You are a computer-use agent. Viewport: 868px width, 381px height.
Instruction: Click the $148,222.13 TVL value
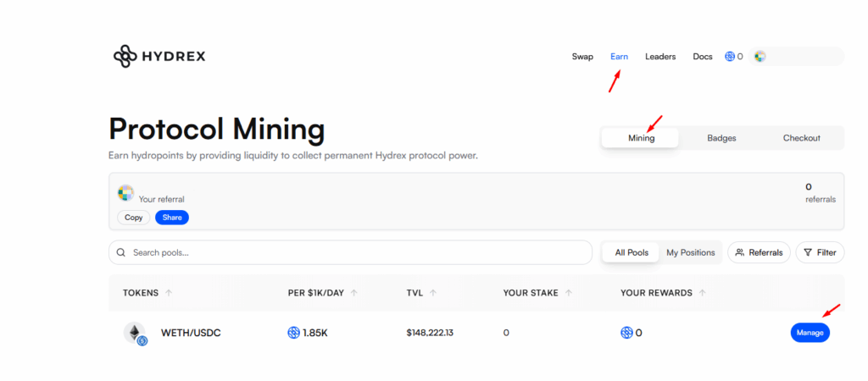pyautogui.click(x=430, y=333)
